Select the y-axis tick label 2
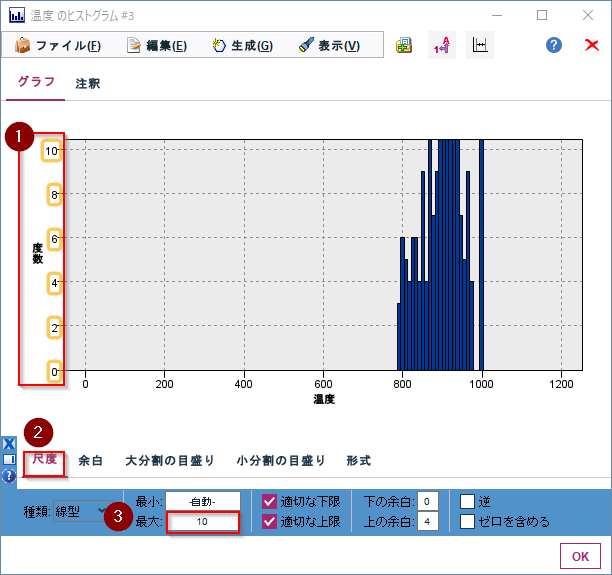This screenshot has width=612, height=575. pyautogui.click(x=54, y=327)
